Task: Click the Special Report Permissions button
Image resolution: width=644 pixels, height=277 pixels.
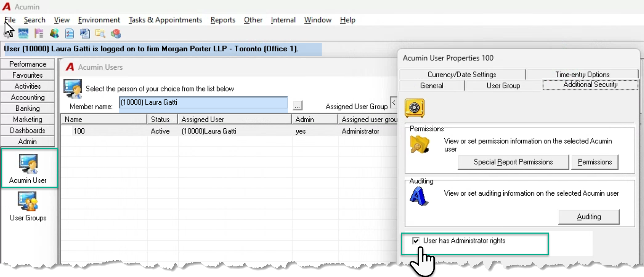Action: [513, 162]
